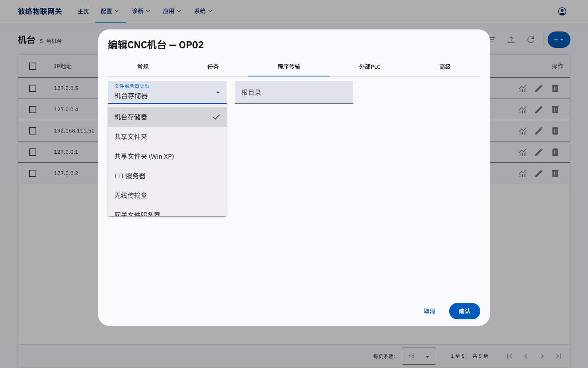Click the filter list icon
Image resolution: width=588 pixels, height=368 pixels.
pos(492,40)
